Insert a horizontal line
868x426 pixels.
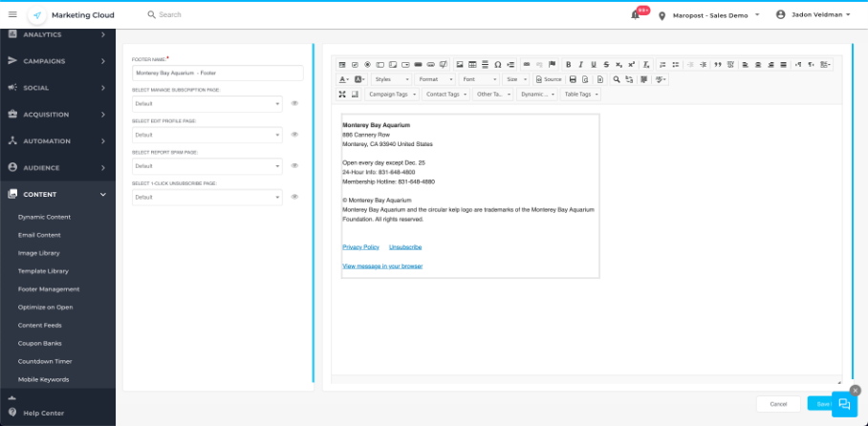coord(485,65)
